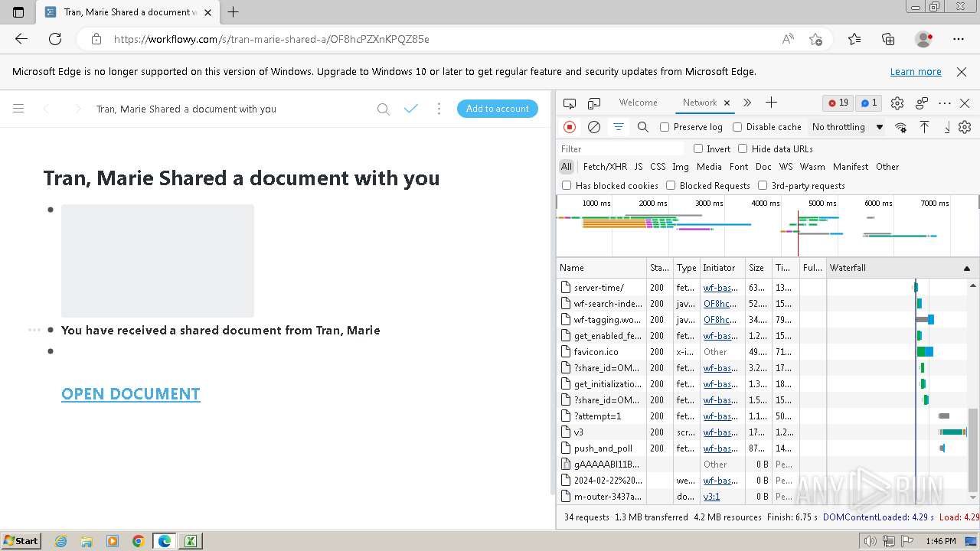Open DevTools main settings gear icon
Screen dimensions: 980x551
[x=897, y=103]
